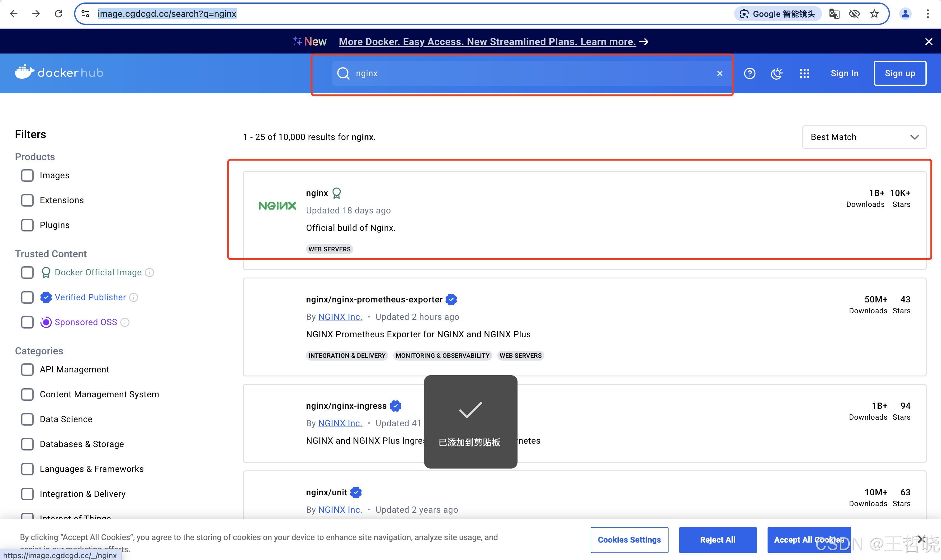
Task: Click the docker hub logo
Action: [59, 72]
